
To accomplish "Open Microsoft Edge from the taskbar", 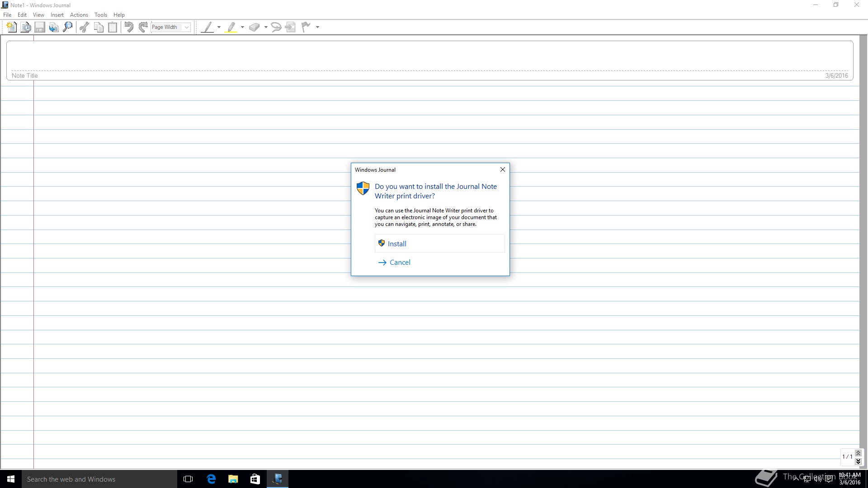I will 211,479.
